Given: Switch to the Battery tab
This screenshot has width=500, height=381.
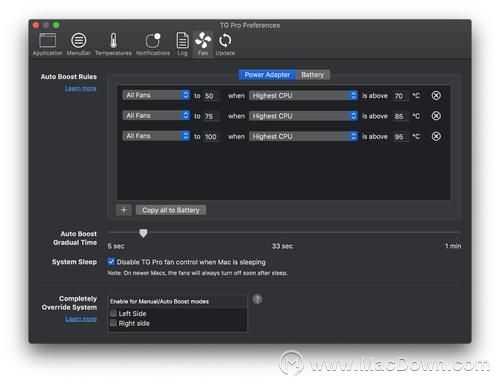Looking at the screenshot, I should [313, 75].
